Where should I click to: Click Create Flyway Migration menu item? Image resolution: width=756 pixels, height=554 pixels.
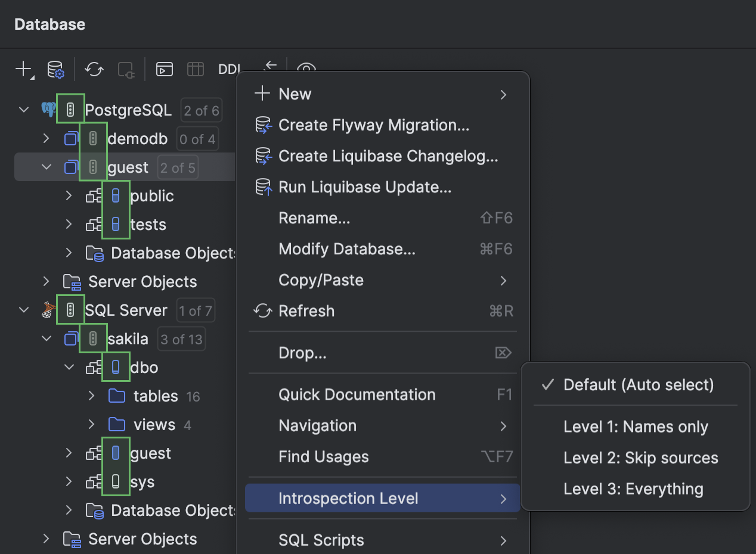click(374, 125)
